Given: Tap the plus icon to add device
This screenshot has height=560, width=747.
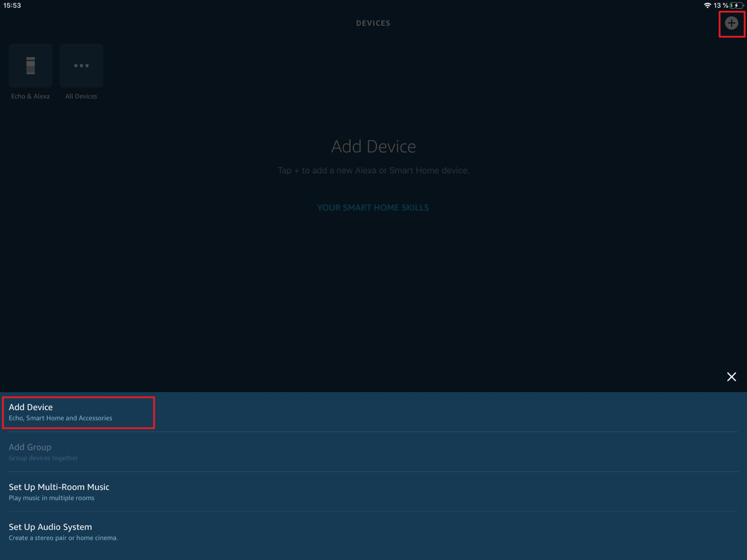Looking at the screenshot, I should pos(731,23).
